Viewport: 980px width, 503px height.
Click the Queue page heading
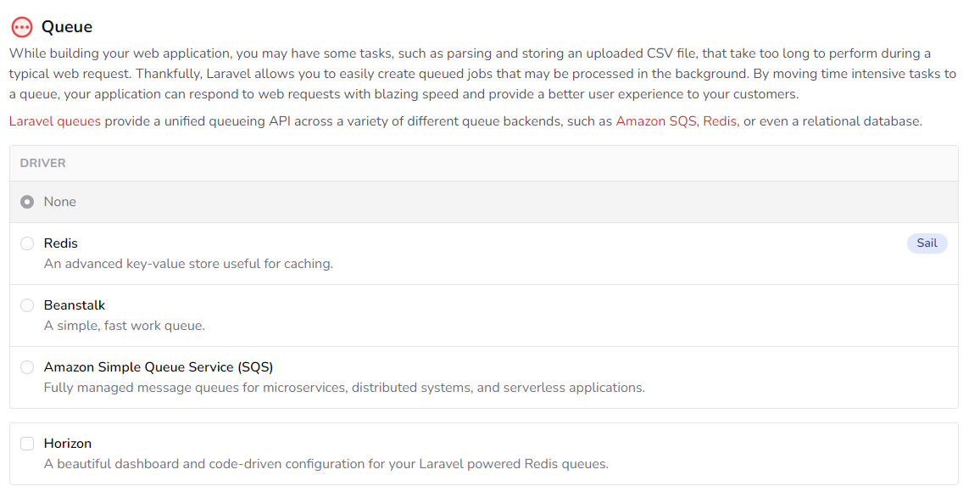(68, 26)
